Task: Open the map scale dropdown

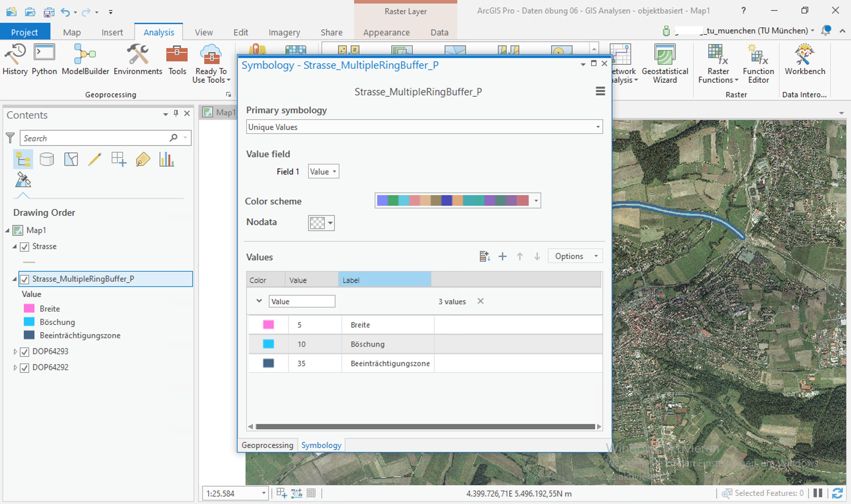Action: (x=263, y=493)
